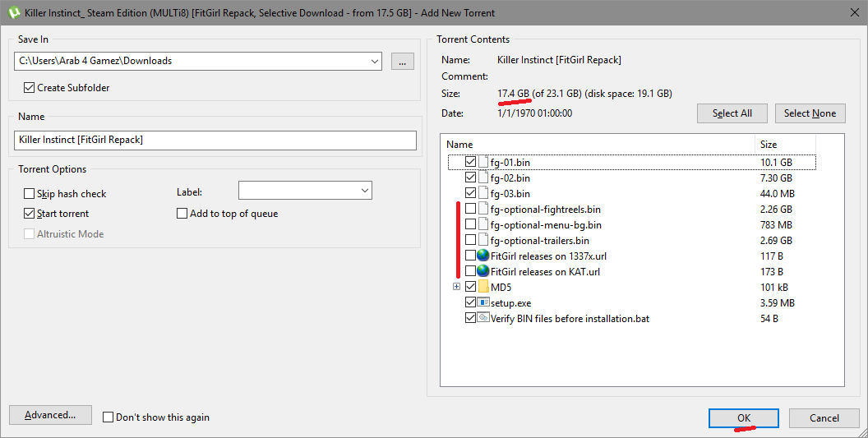
Task: Click the Select All button
Action: coord(732,113)
